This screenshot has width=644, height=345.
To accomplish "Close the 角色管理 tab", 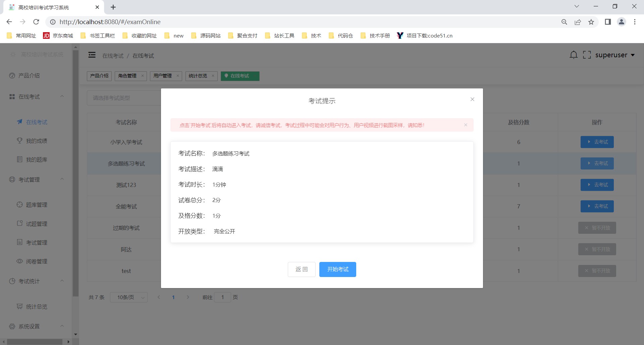I will click(x=143, y=76).
